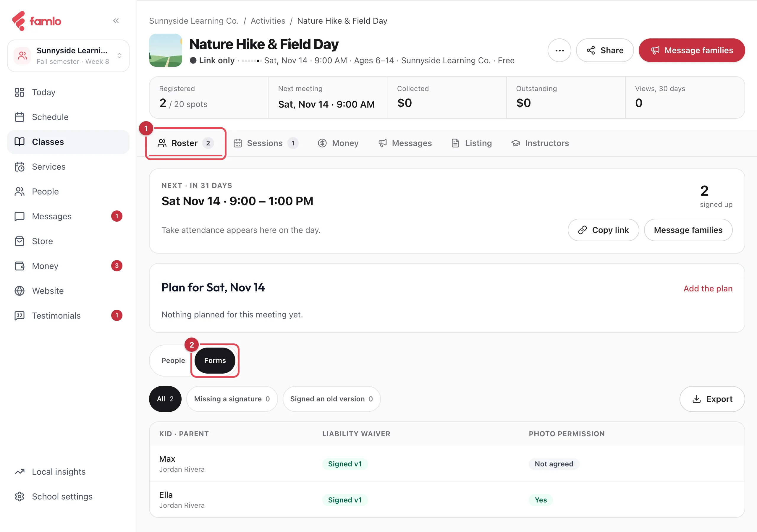Switch to the Instructors tab
Screen dimensions: 757x532
(540, 143)
